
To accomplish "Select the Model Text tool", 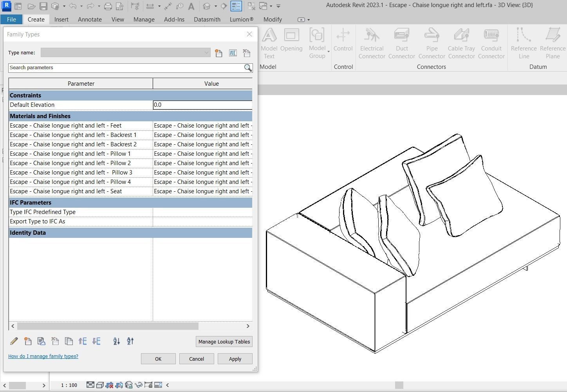I will (269, 43).
